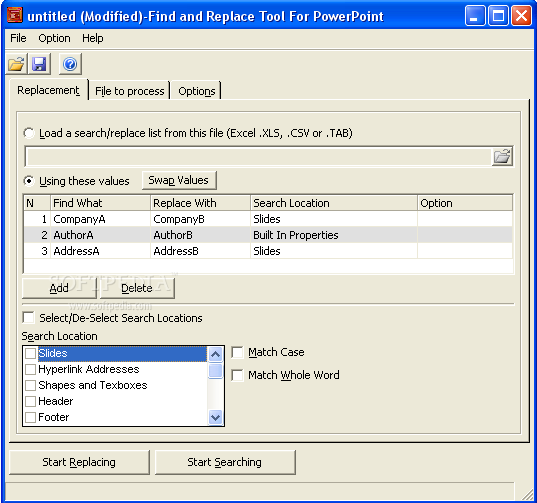
Task: Check the Footer search location box
Action: click(x=30, y=417)
